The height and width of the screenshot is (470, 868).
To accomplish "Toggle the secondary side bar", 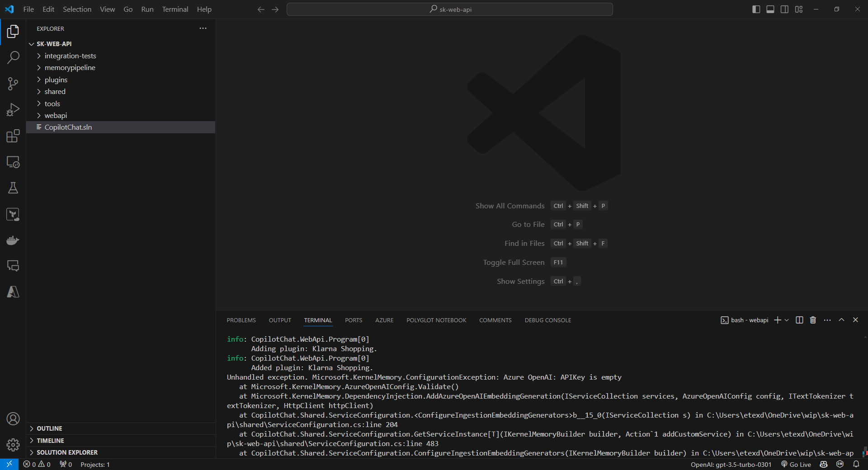I will coord(785,9).
